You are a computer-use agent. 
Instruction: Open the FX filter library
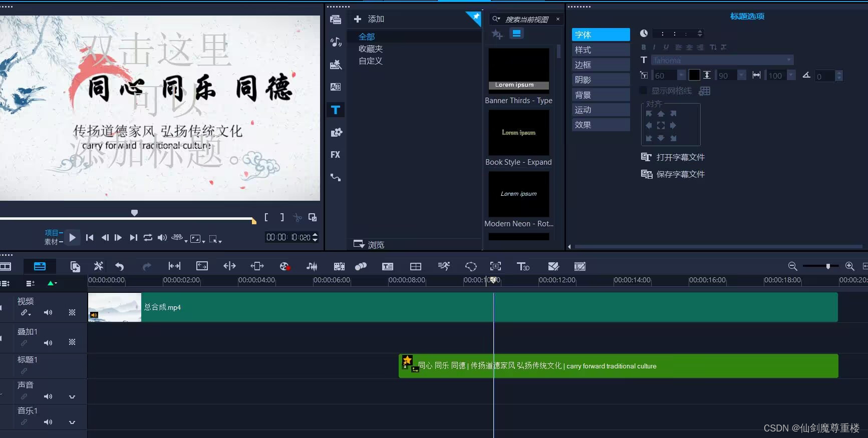(336, 155)
